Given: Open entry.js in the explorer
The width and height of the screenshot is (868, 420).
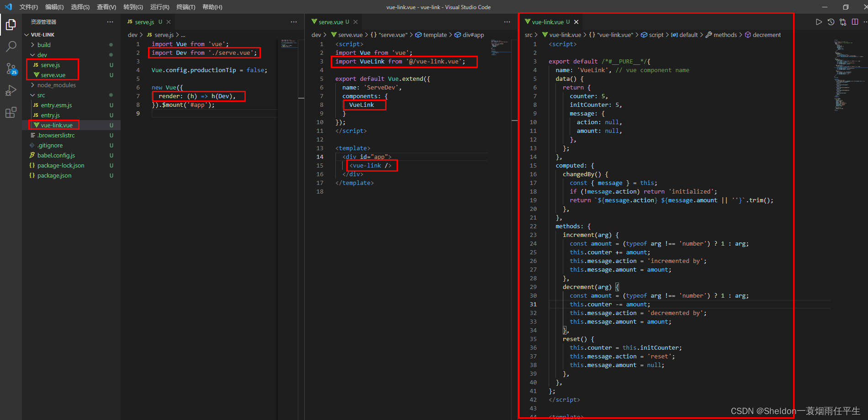Looking at the screenshot, I should tap(71, 115).
